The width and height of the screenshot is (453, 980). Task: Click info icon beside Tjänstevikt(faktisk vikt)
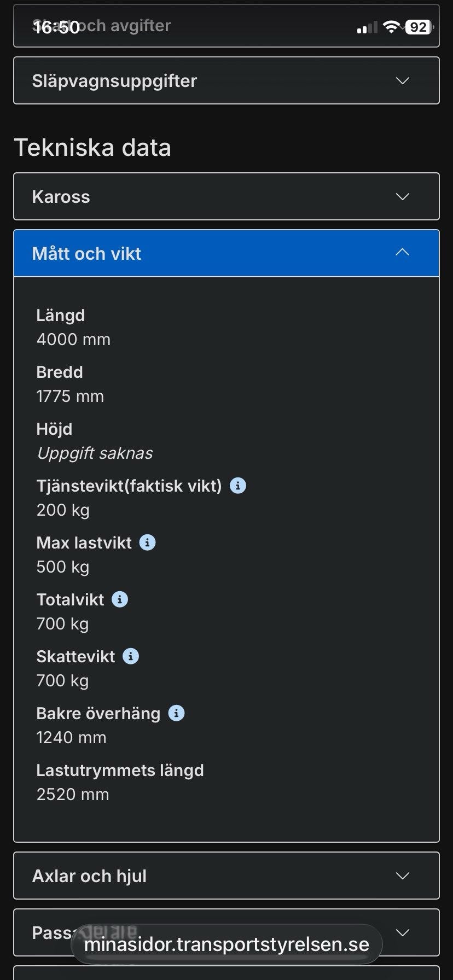pos(237,486)
